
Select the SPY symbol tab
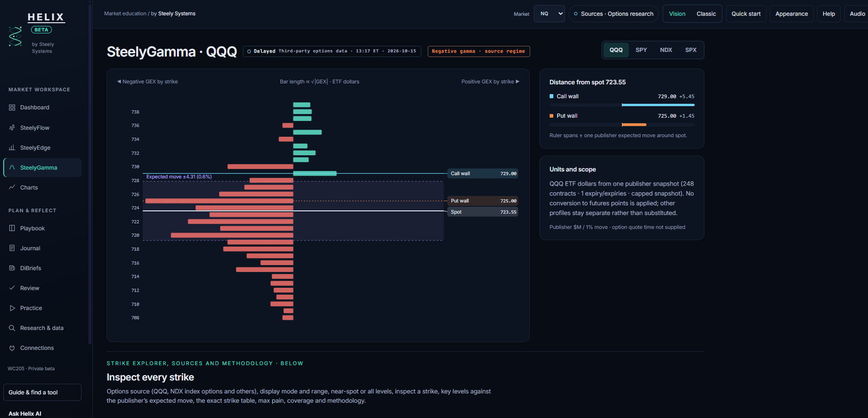pyautogui.click(x=641, y=50)
